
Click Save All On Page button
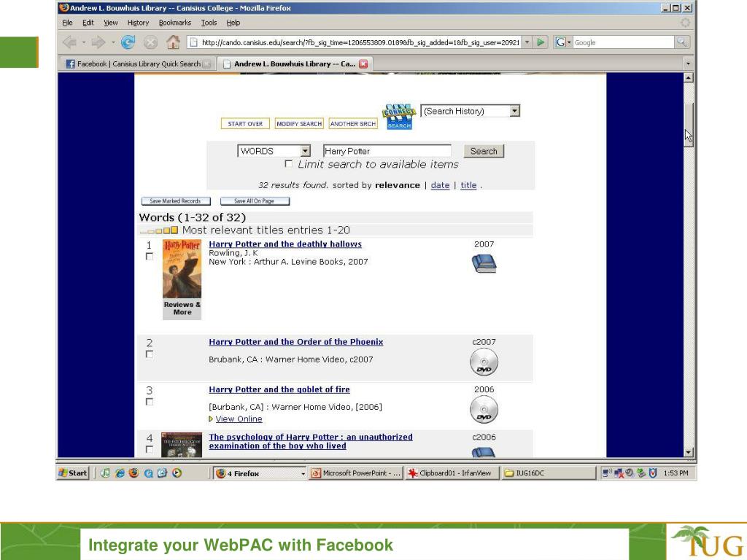(x=255, y=201)
